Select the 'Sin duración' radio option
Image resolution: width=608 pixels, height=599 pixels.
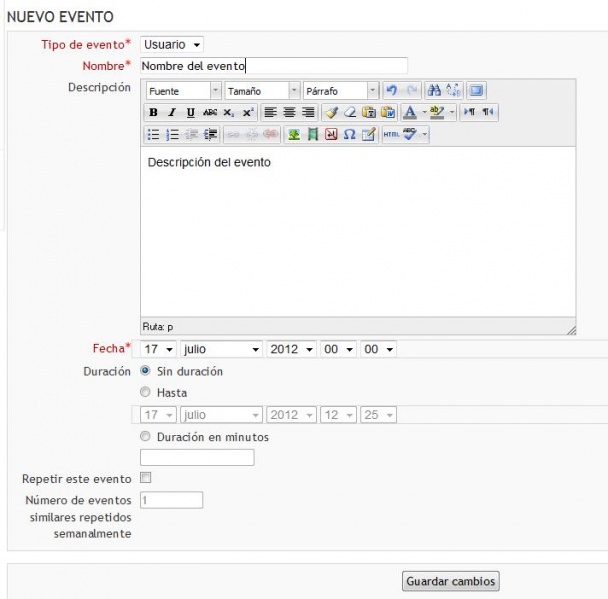[146, 371]
